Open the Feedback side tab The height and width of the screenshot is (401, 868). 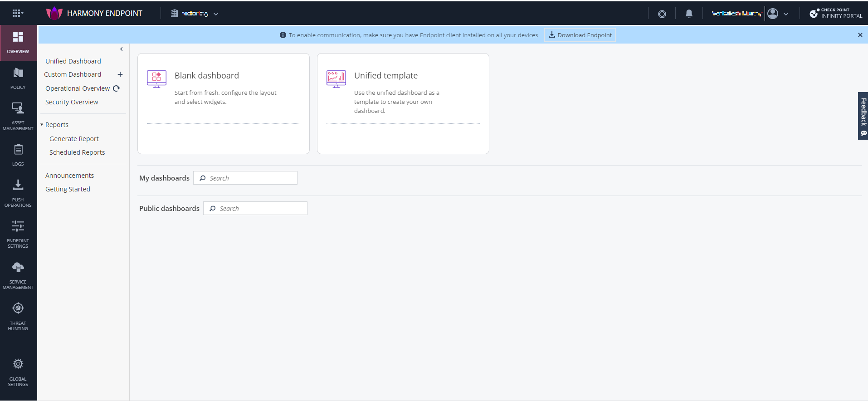pos(863,116)
